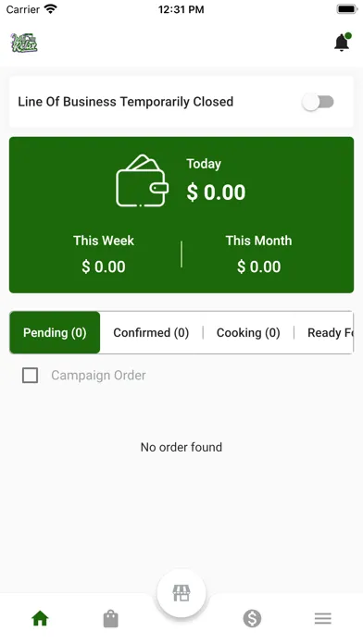363x644 pixels.
Task: Check the Campaign Order checkbox
Action: click(x=30, y=376)
